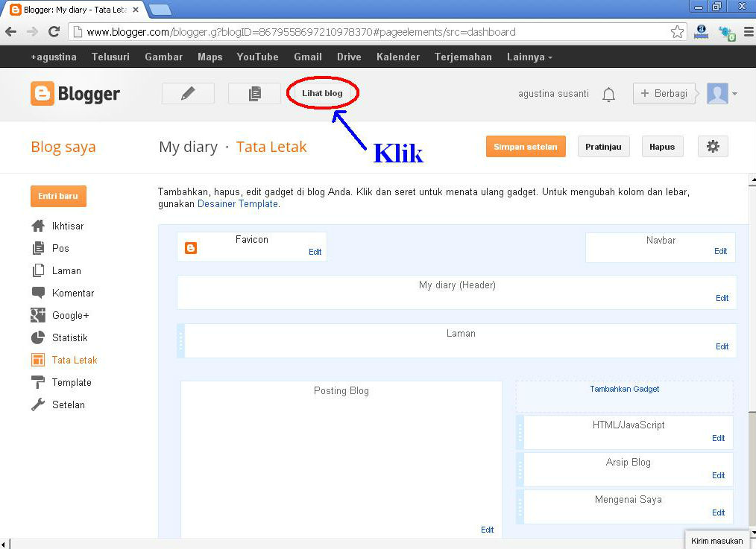This screenshot has height=549, width=756.
Task: Click the Tambahkan Gadget link
Action: point(624,389)
